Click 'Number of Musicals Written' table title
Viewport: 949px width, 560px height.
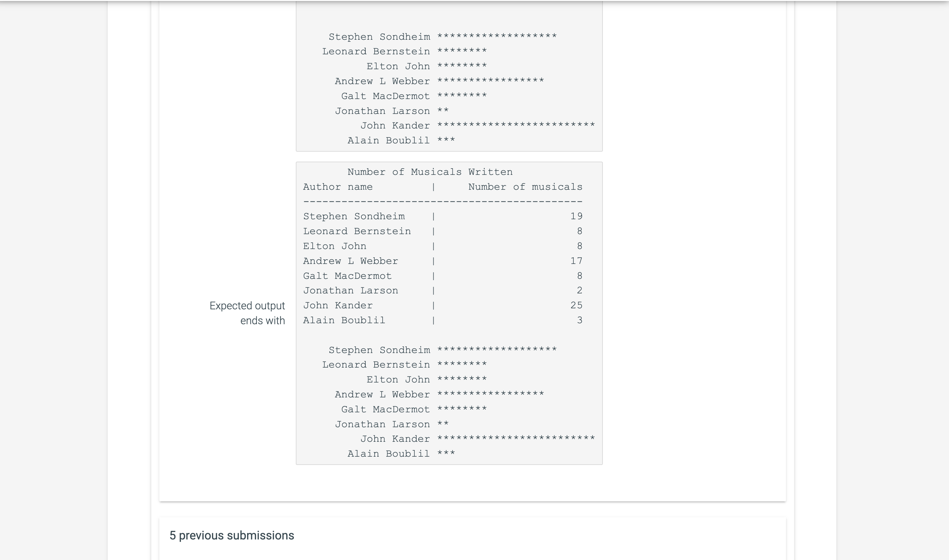[x=430, y=172]
